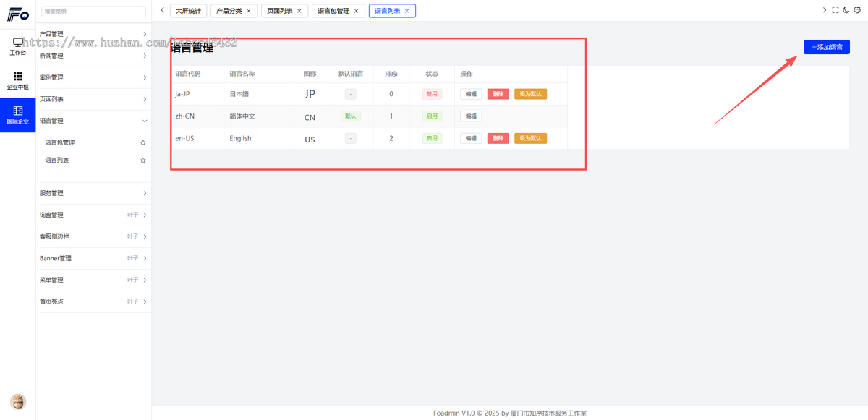The height and width of the screenshot is (420, 868).
Task: Click the 搜索菜单 search field
Action: pos(93,11)
